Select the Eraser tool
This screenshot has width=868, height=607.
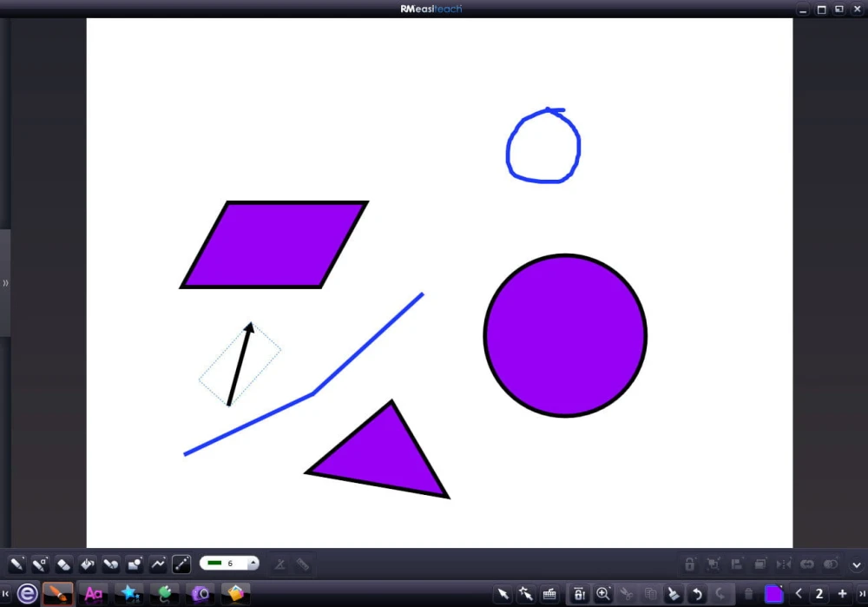coord(63,564)
